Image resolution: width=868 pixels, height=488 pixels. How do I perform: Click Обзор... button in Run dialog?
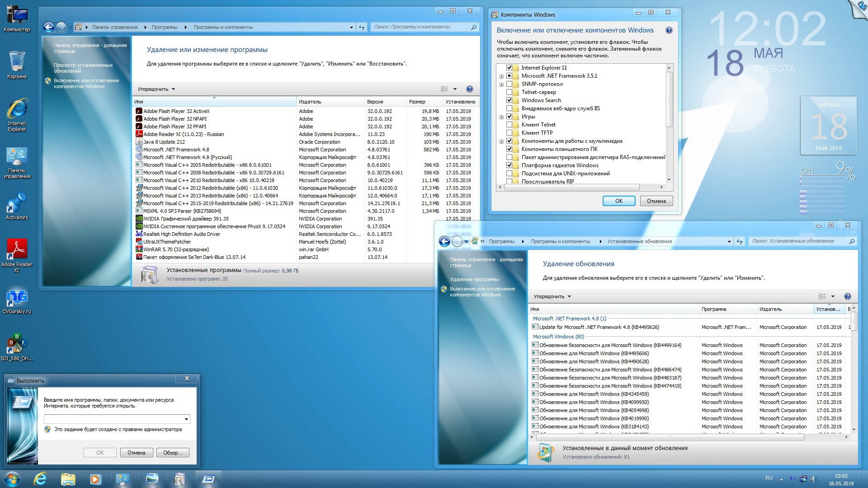point(173,453)
